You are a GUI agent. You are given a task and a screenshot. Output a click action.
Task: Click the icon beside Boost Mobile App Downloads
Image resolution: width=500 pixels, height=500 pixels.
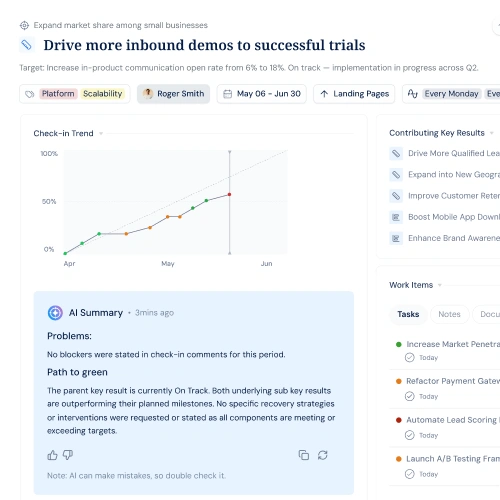pos(396,217)
